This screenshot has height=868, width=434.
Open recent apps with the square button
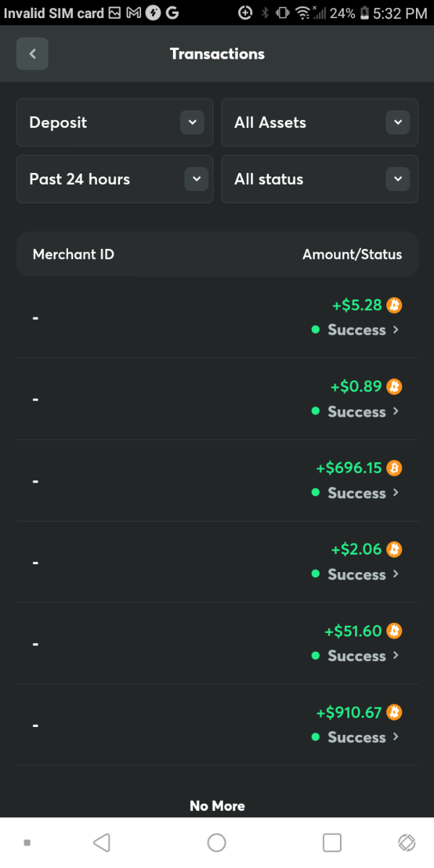click(x=332, y=843)
